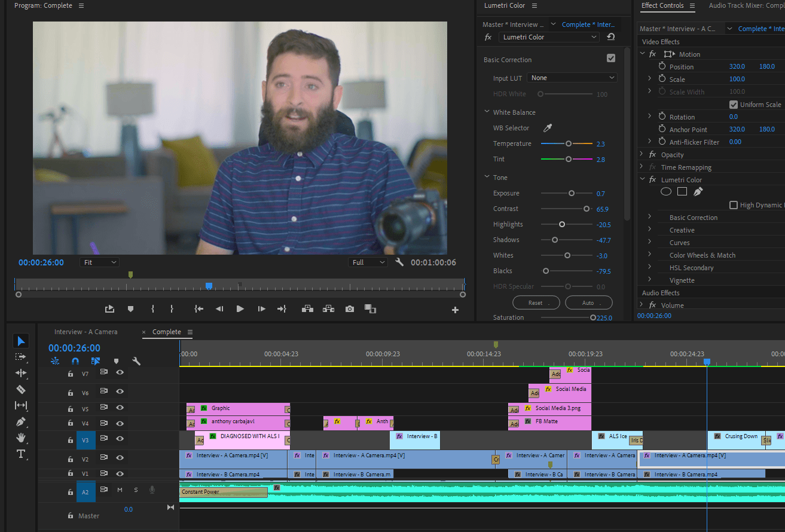785x532 pixels.
Task: Open the Input LUT dropdown
Action: click(572, 78)
